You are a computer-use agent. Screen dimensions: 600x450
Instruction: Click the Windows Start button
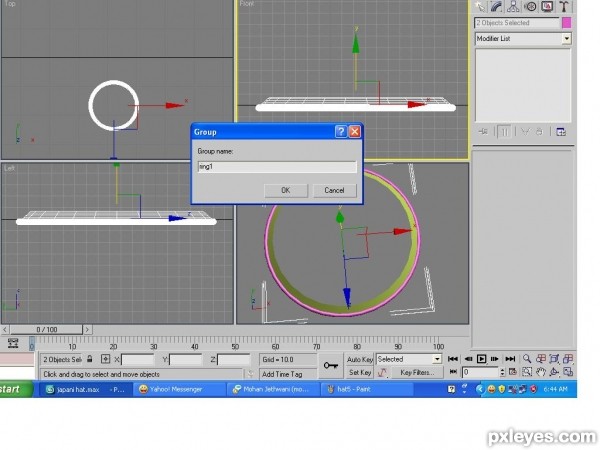click(16, 389)
